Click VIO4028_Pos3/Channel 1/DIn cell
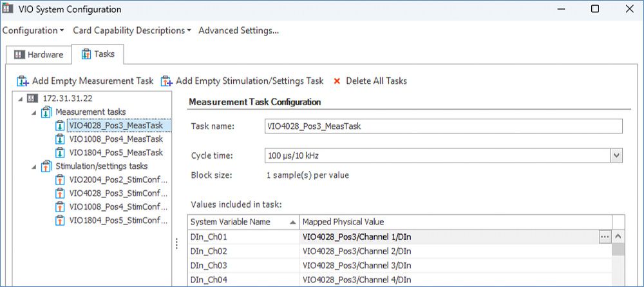The width and height of the screenshot is (644, 287). [450, 237]
